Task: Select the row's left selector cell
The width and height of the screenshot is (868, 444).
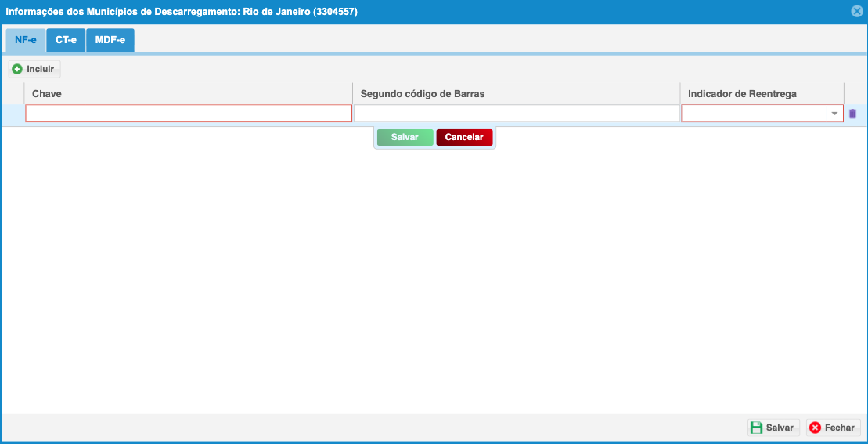Action: (x=13, y=114)
